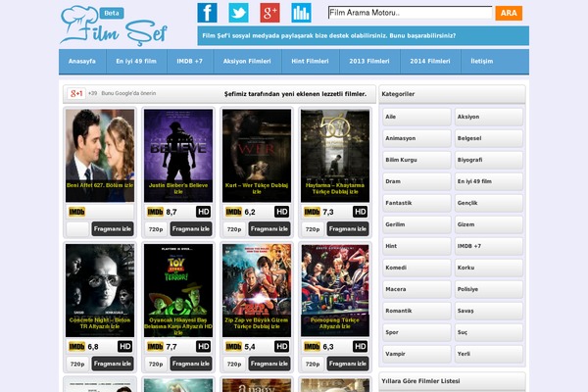Click the IMDb badge under Beni Affet

click(76, 212)
